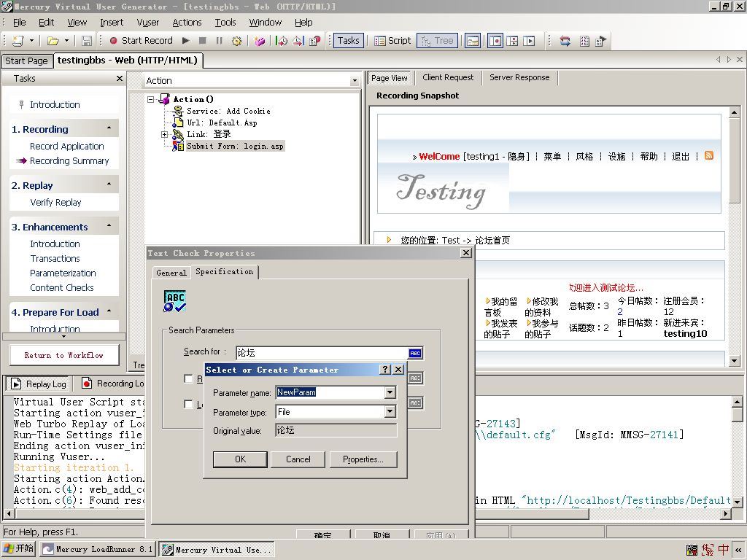Image resolution: width=747 pixels, height=560 pixels.
Task: Click Cancel in Select or Create Parameter
Action: 298,459
